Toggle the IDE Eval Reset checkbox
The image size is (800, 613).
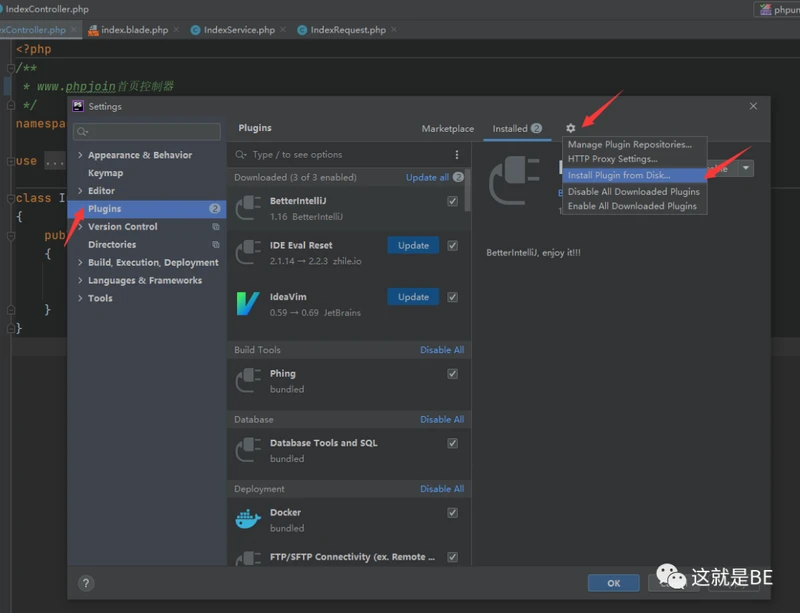[453, 245]
